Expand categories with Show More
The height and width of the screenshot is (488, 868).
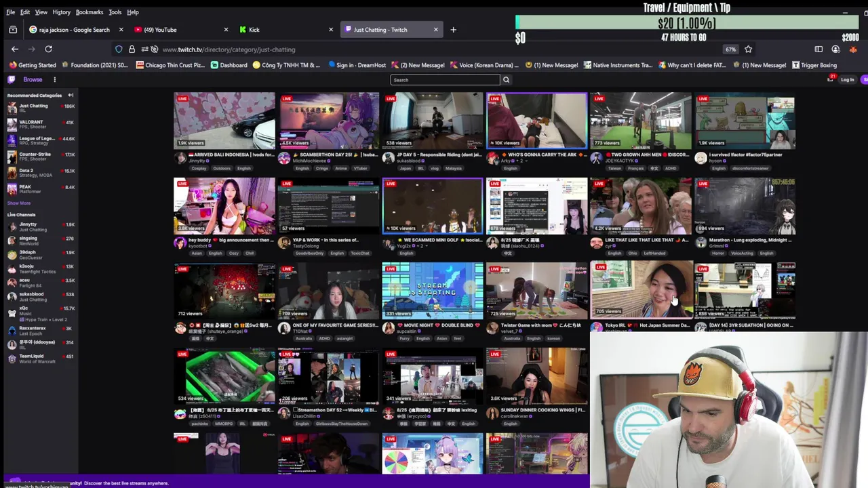click(x=19, y=203)
